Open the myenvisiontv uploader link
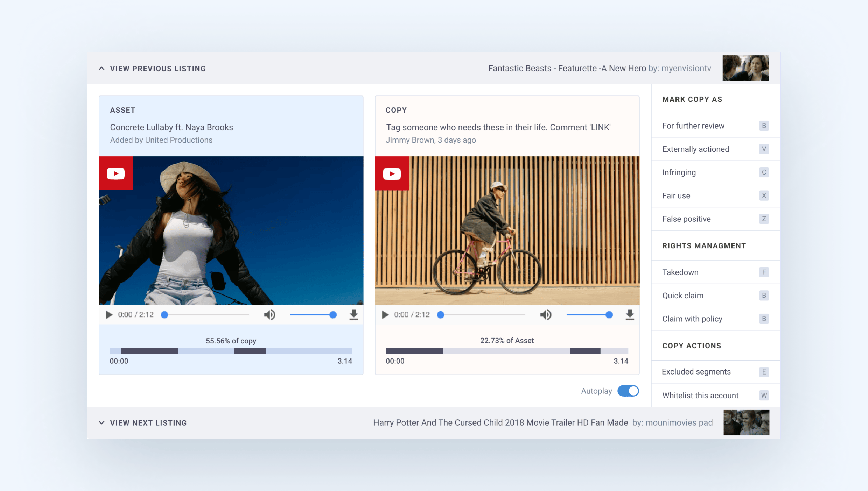Viewport: 868px width, 491px height. pyautogui.click(x=686, y=69)
